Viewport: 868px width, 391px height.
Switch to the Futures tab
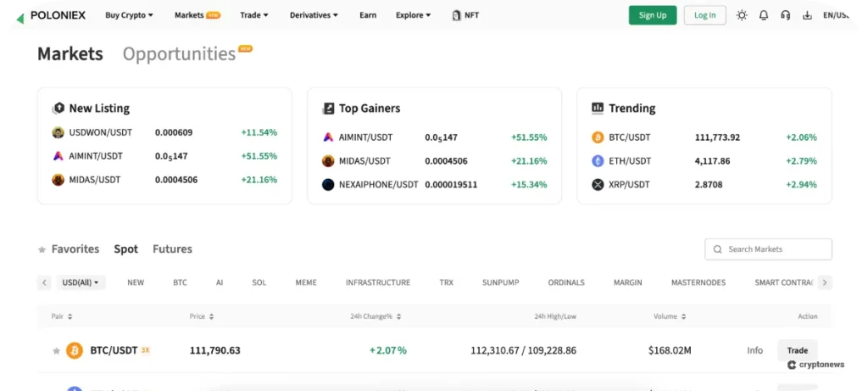point(172,249)
